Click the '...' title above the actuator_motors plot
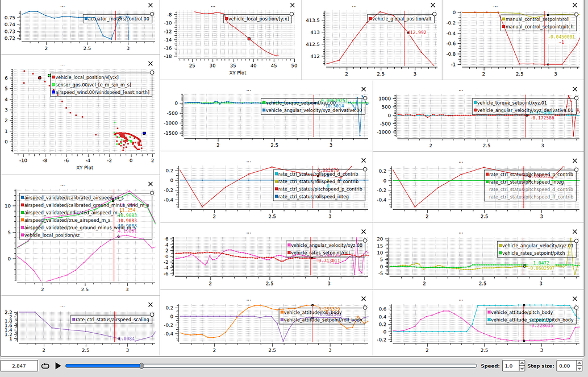This screenshot has width=588, height=377. 62,6
